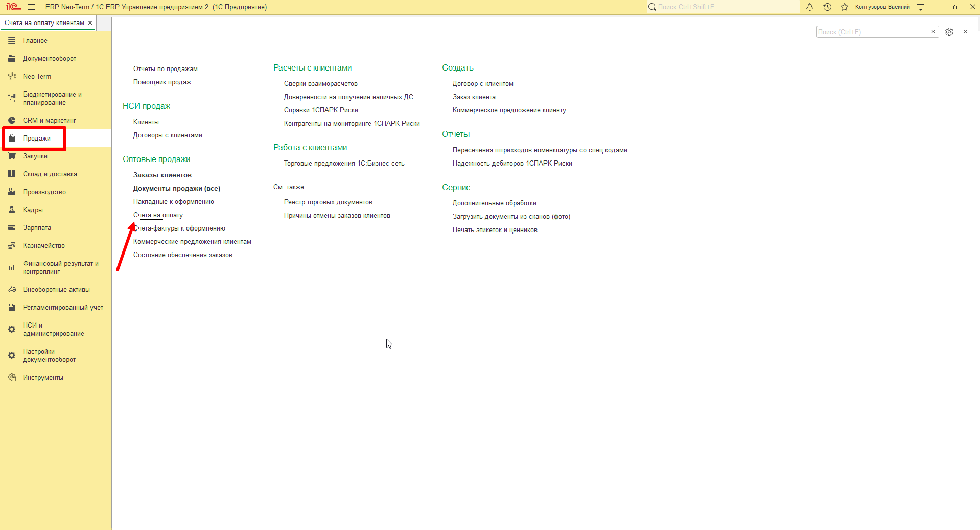Image resolution: width=980 pixels, height=530 pixels.
Task: Open the Главное section
Action: pyautogui.click(x=56, y=40)
